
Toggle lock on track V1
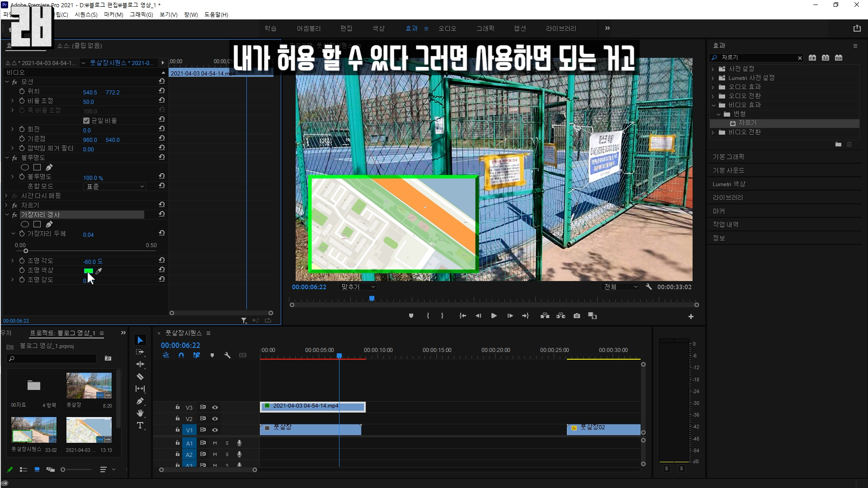178,430
